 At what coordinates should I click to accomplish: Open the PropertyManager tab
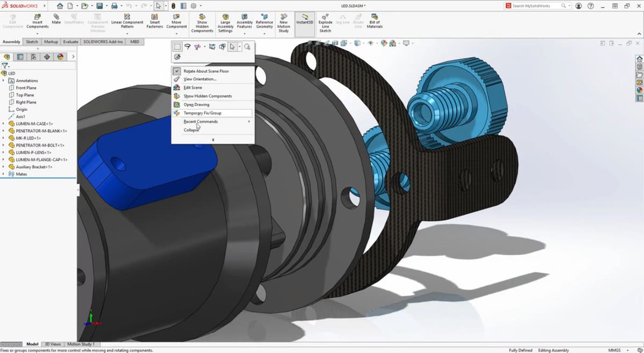coord(20,56)
